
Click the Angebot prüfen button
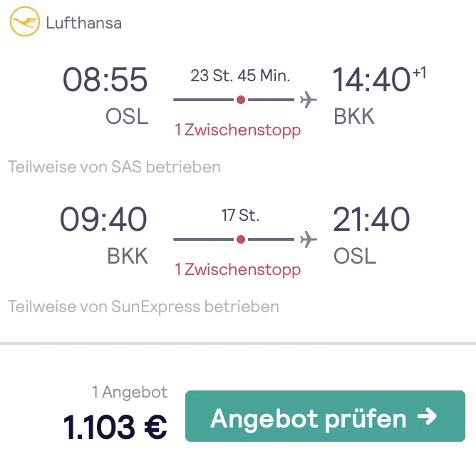pos(325,417)
